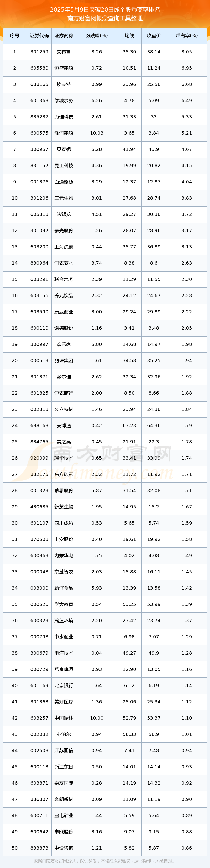210x868 pixels.
Task: Click stock name 美好医疗
Action: click(64, 702)
